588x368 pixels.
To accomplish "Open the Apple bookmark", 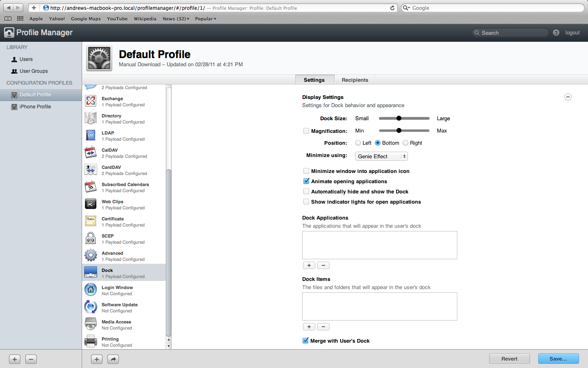I will (x=36, y=19).
